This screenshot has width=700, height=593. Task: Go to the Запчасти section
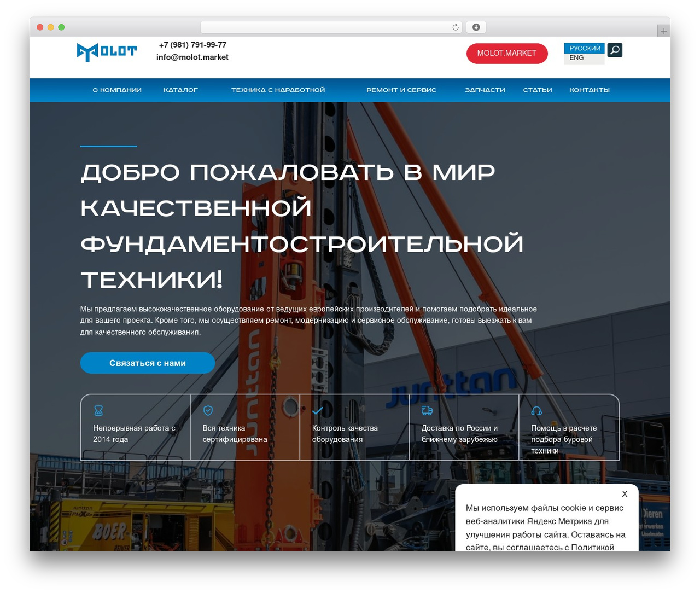point(485,90)
